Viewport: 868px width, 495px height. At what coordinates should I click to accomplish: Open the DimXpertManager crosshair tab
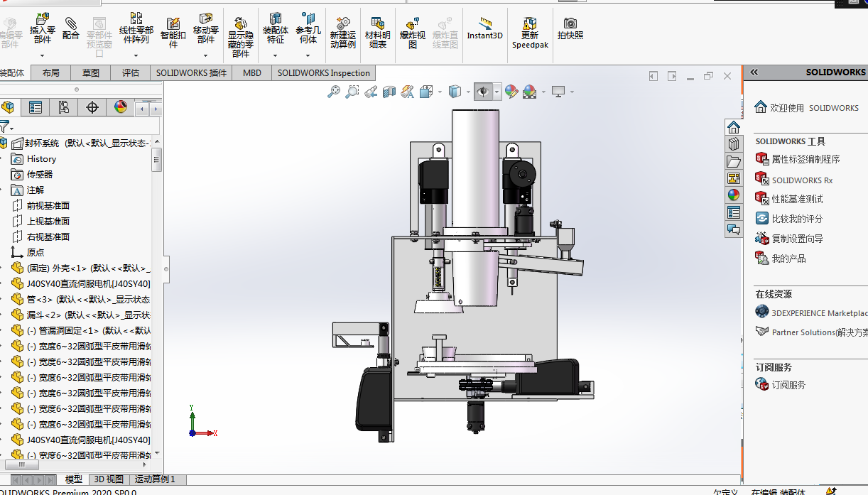(92, 107)
